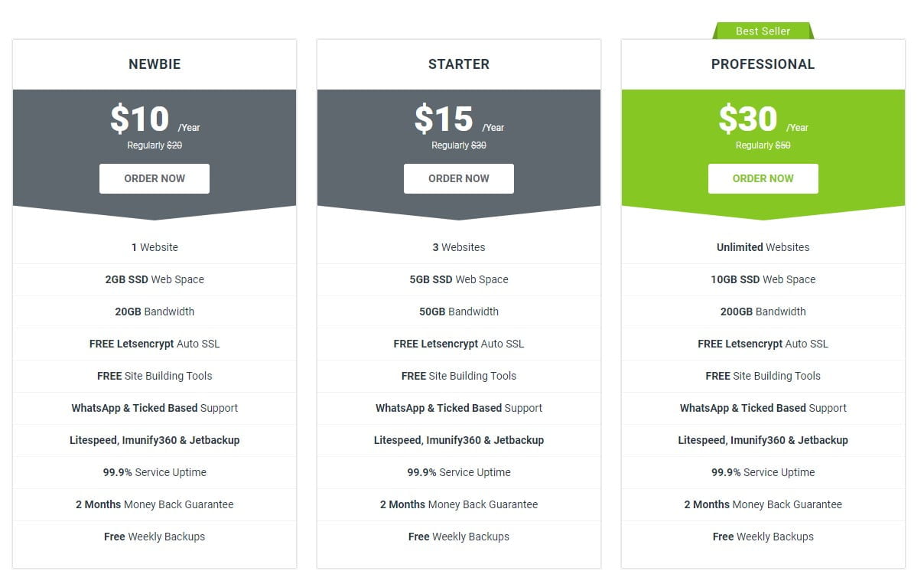
Task: Click the 1 Website feature row
Action: 155,247
